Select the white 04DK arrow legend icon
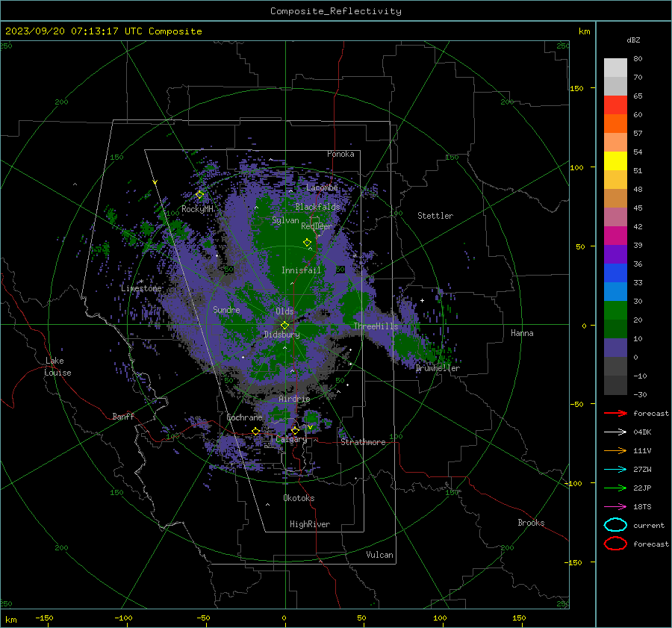Screen dimensions: 672x628 pos(615,432)
